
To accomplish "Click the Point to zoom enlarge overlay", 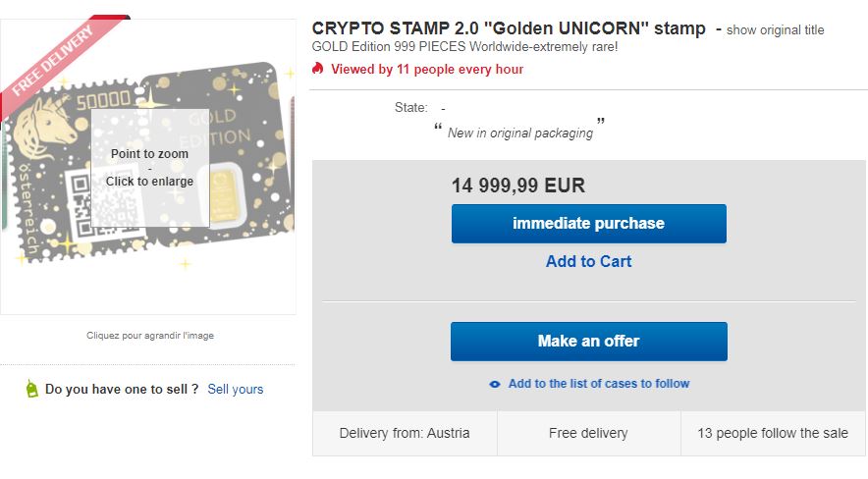I will [x=150, y=167].
